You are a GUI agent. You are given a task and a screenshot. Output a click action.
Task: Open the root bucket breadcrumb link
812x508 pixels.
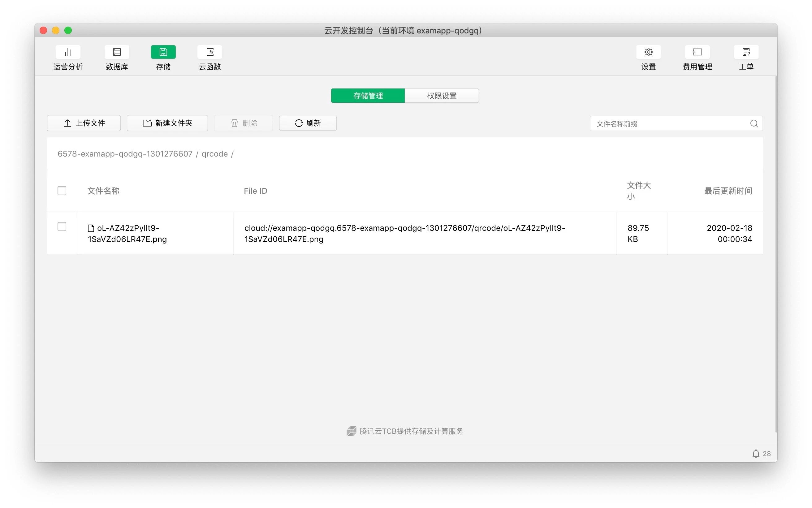125,154
